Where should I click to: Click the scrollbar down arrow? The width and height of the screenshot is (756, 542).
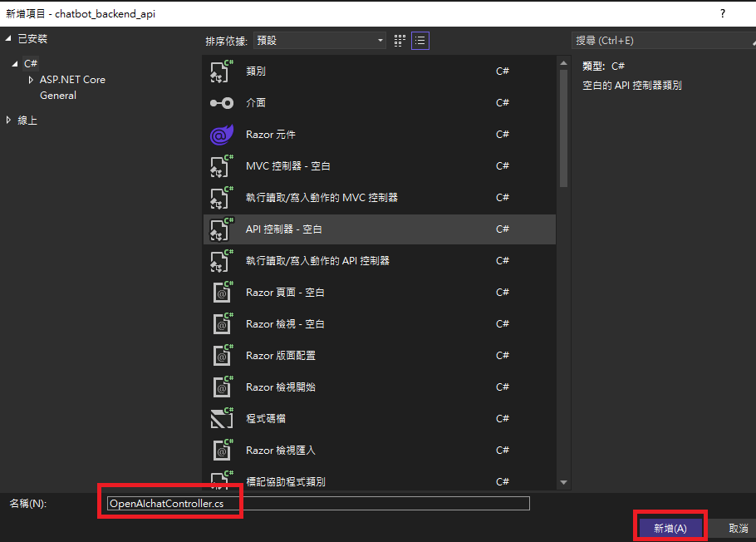563,483
